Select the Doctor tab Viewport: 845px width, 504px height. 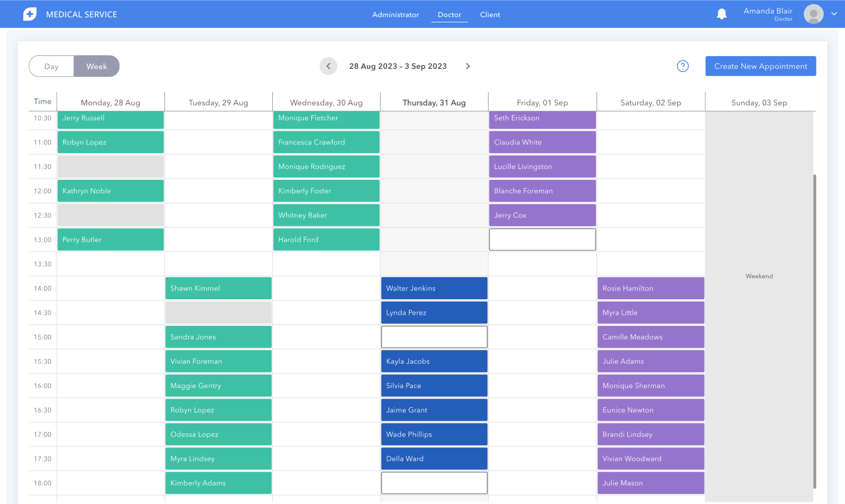[x=449, y=15]
